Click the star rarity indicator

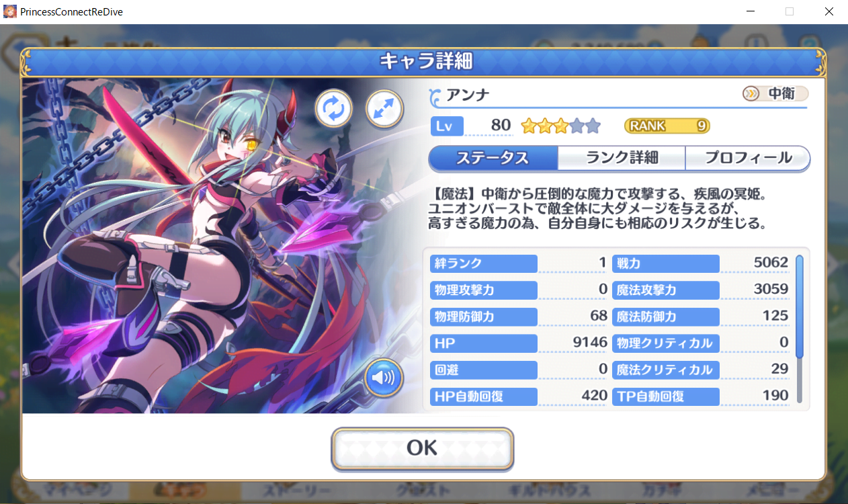click(560, 126)
